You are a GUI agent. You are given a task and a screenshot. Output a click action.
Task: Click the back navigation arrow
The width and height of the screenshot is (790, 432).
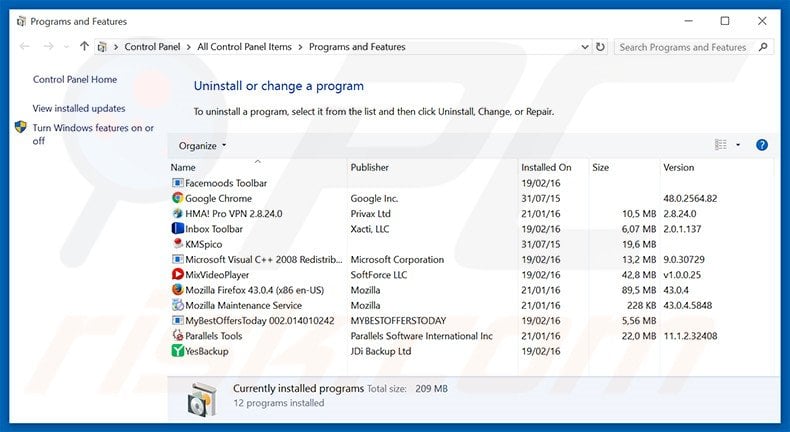tap(25, 46)
